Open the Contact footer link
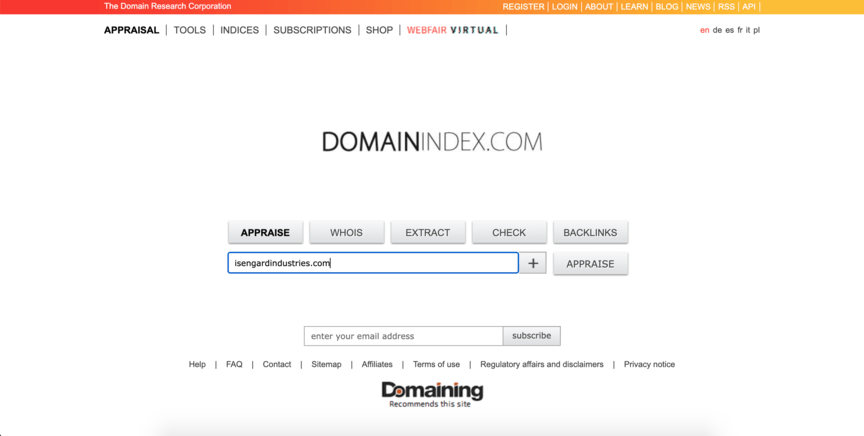 (x=277, y=364)
